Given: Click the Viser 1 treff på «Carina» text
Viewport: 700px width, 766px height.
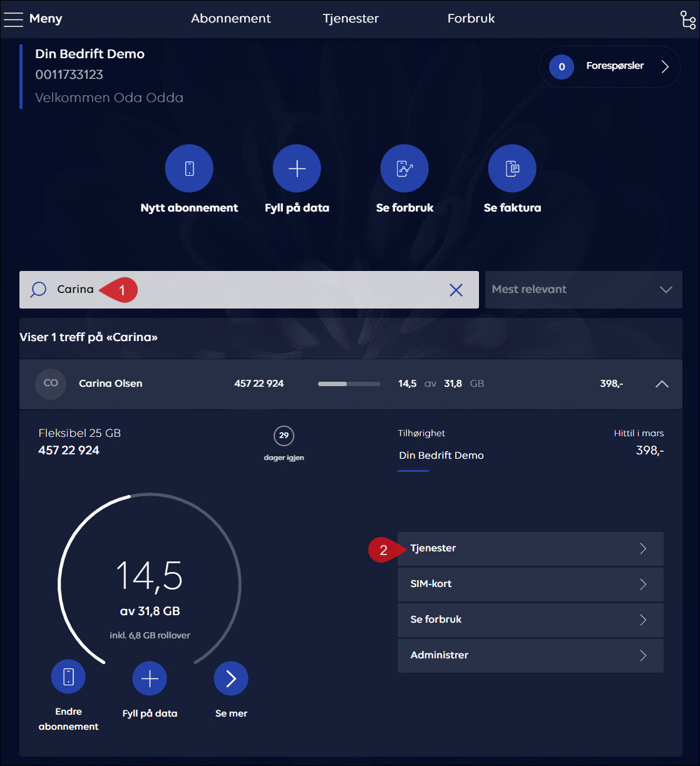Looking at the screenshot, I should [x=88, y=337].
